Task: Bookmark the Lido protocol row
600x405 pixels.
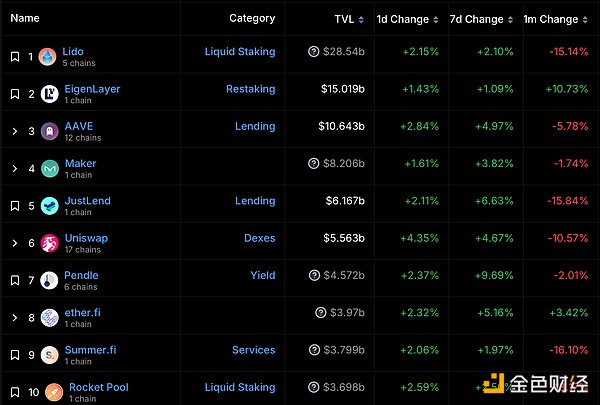Action: (15, 57)
